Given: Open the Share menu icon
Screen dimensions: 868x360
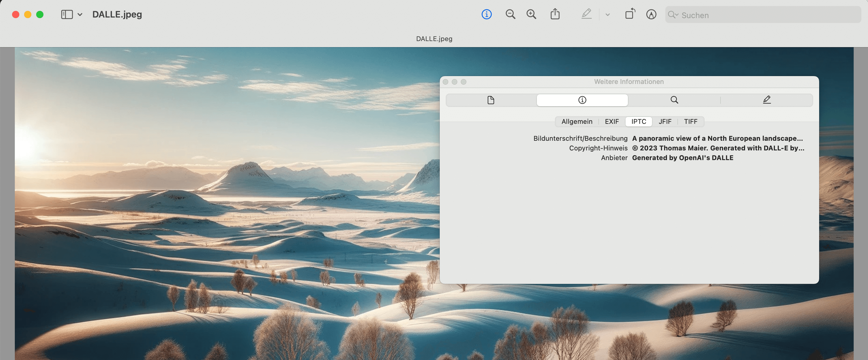Looking at the screenshot, I should click(x=555, y=14).
